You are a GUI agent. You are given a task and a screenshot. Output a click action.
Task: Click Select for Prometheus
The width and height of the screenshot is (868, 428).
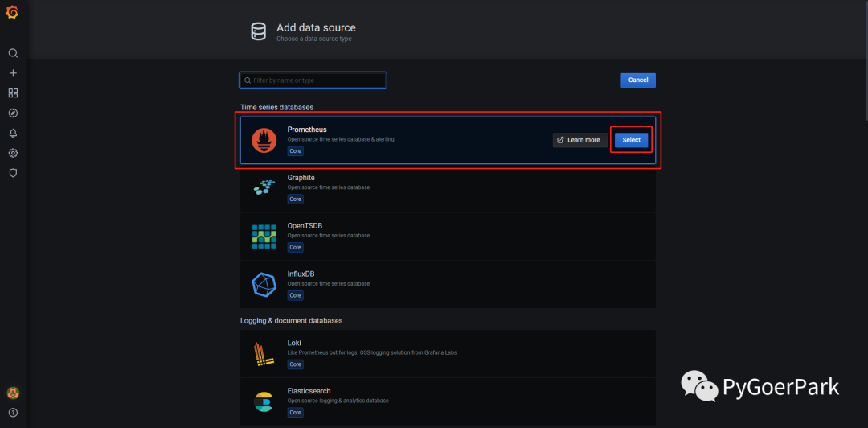(x=631, y=140)
